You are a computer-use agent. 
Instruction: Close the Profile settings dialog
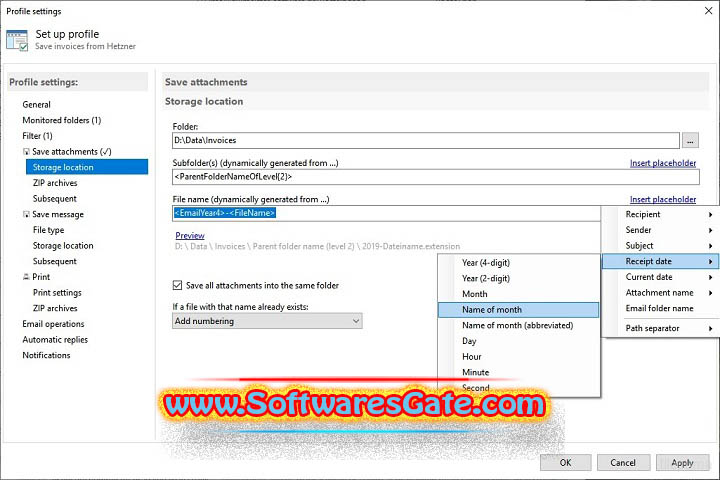(x=709, y=11)
